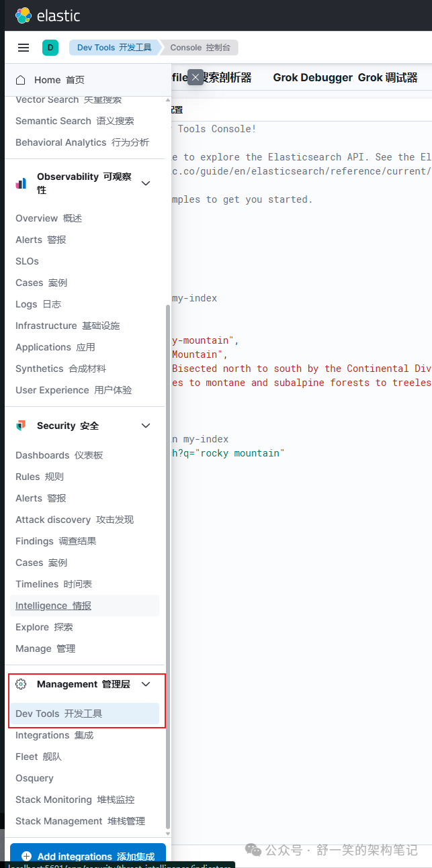Open SLOs page
The width and height of the screenshot is (432, 868).
(x=27, y=261)
